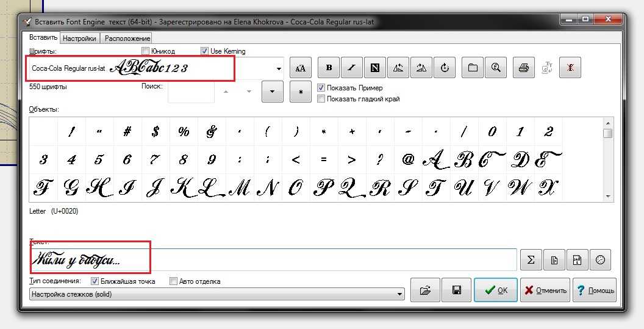The image size is (644, 329).
Task: Click the Sigma symbol button
Action: coord(531,260)
